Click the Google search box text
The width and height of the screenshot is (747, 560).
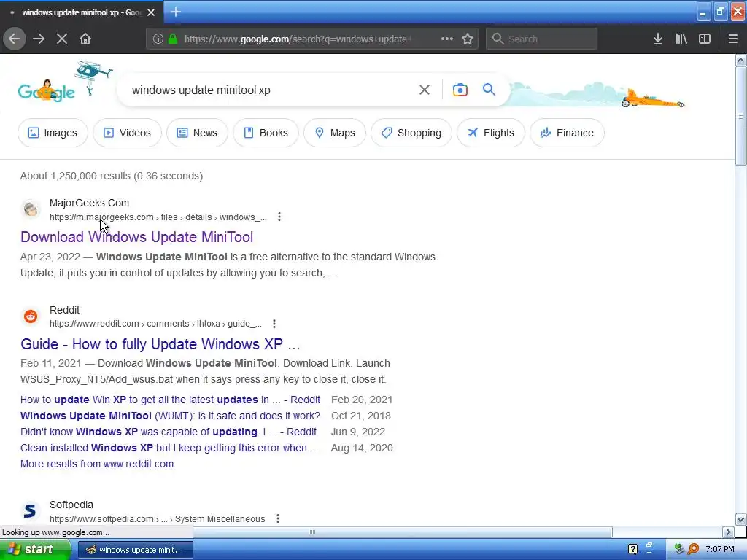[x=201, y=90]
